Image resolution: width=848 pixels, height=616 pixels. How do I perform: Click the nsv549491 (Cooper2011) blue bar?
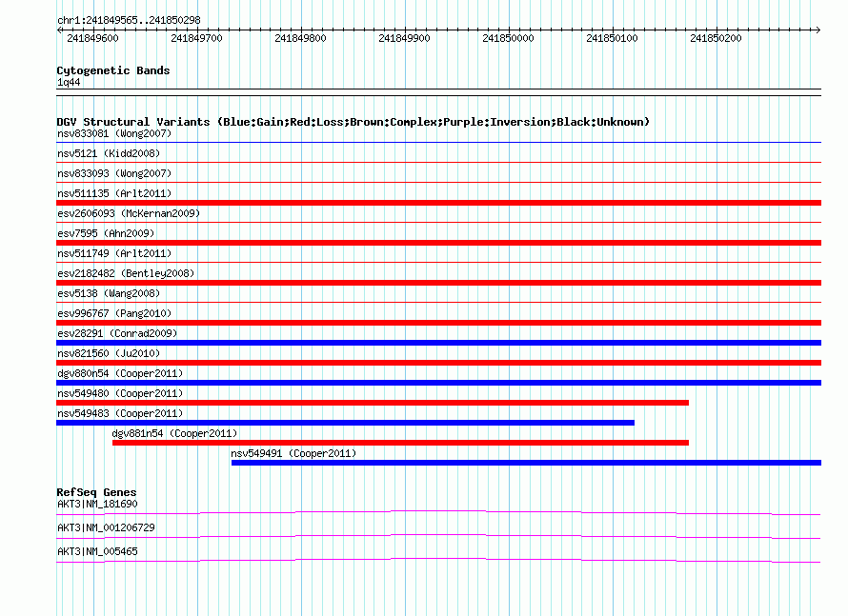pyautogui.click(x=526, y=463)
